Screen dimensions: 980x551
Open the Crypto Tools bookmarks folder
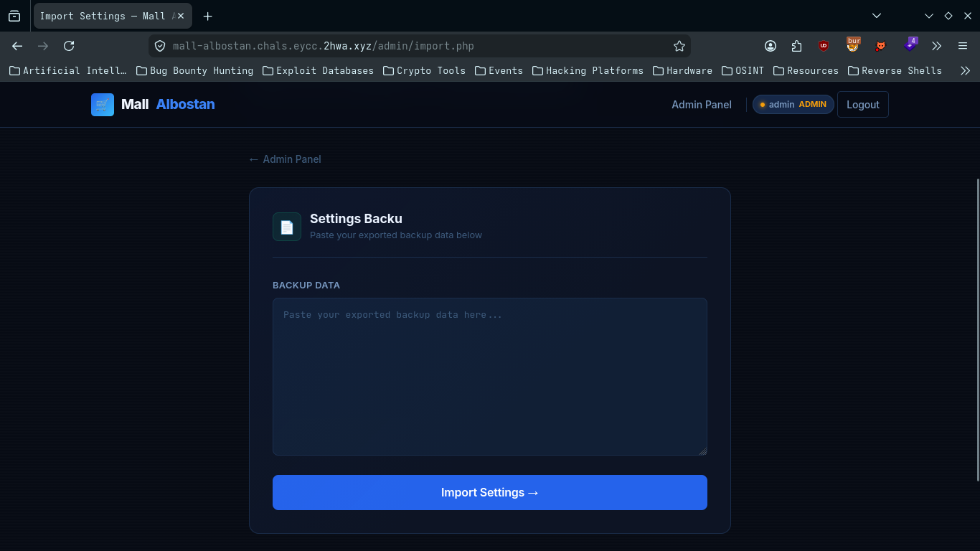424,70
